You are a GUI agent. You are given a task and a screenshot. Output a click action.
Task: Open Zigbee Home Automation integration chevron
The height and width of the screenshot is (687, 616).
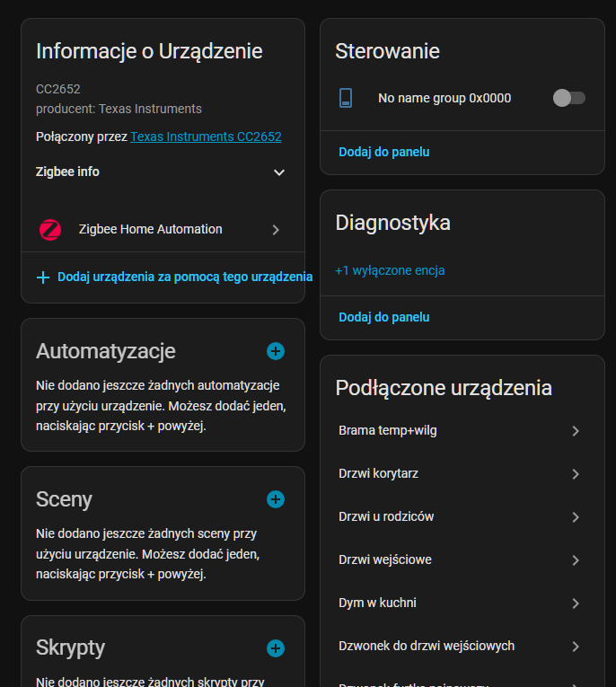[x=276, y=229]
